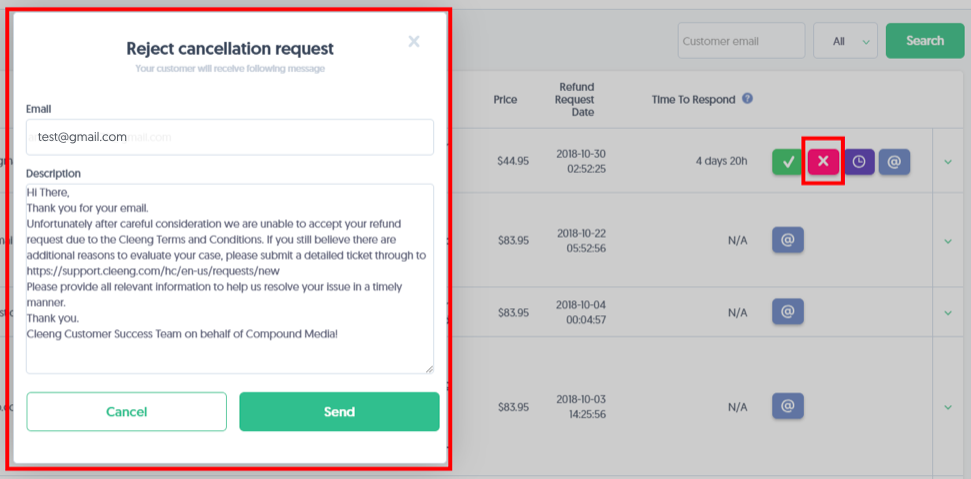
Task: Click the Send button
Action: click(x=339, y=412)
